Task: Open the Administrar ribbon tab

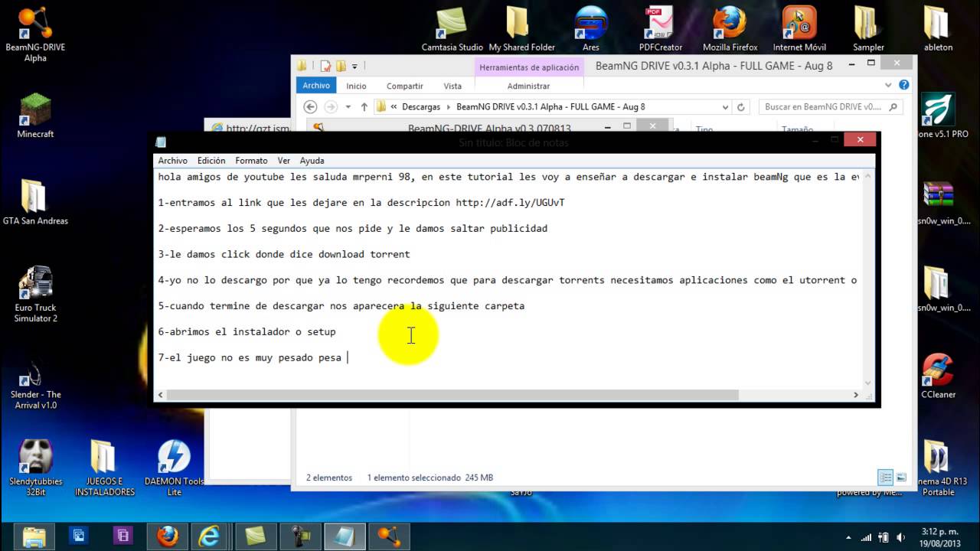Action: click(x=528, y=86)
